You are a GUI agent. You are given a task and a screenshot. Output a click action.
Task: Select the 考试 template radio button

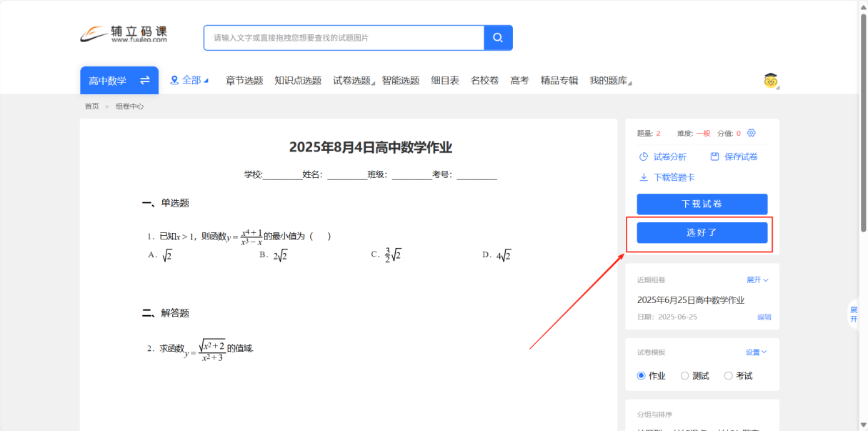728,375
